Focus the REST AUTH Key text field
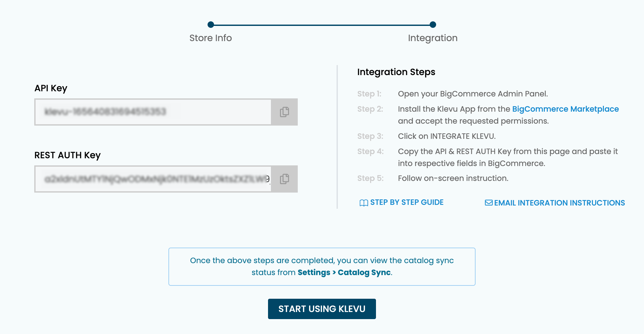644x334 pixels. click(153, 179)
